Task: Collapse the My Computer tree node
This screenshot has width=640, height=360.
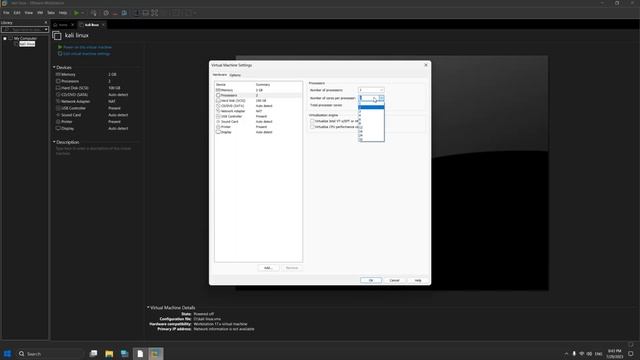Action: tap(5, 38)
